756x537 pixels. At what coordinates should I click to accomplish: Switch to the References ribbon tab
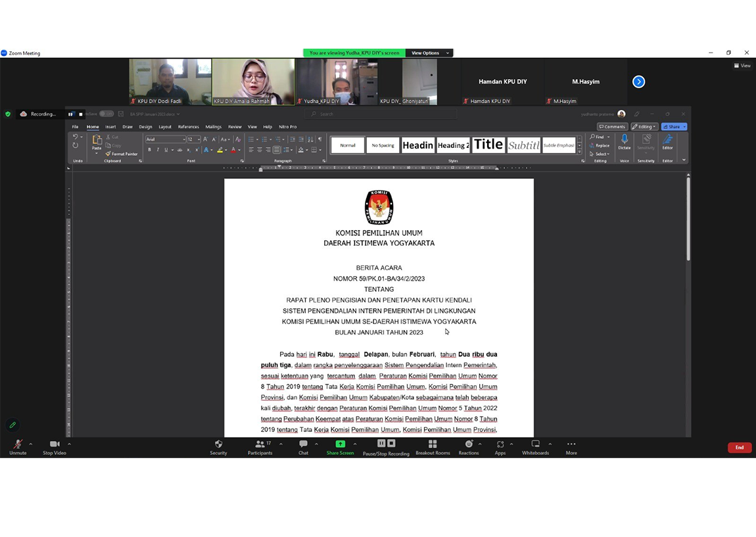point(188,127)
